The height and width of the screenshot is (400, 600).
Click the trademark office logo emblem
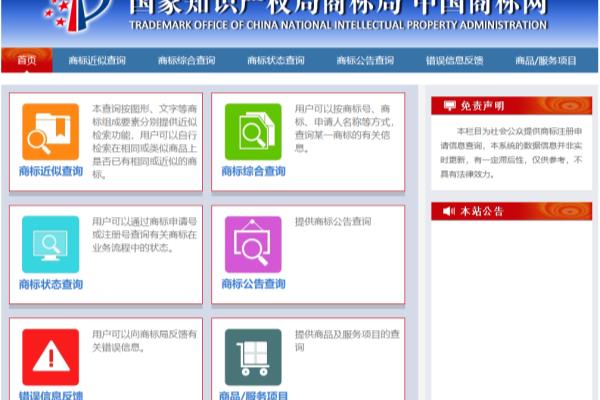(78, 15)
